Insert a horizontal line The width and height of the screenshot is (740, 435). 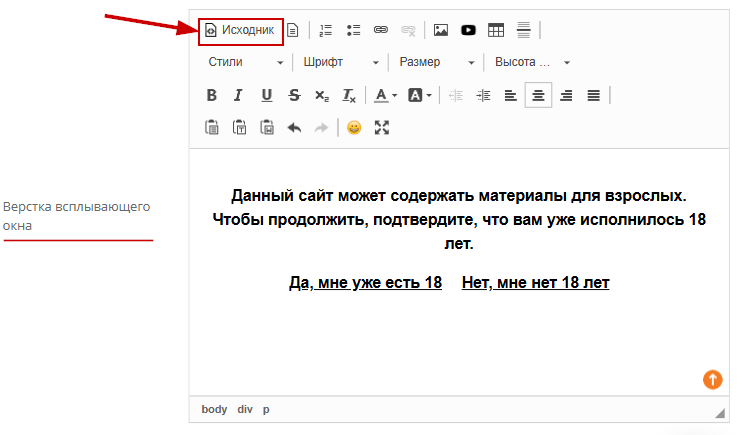(523, 31)
